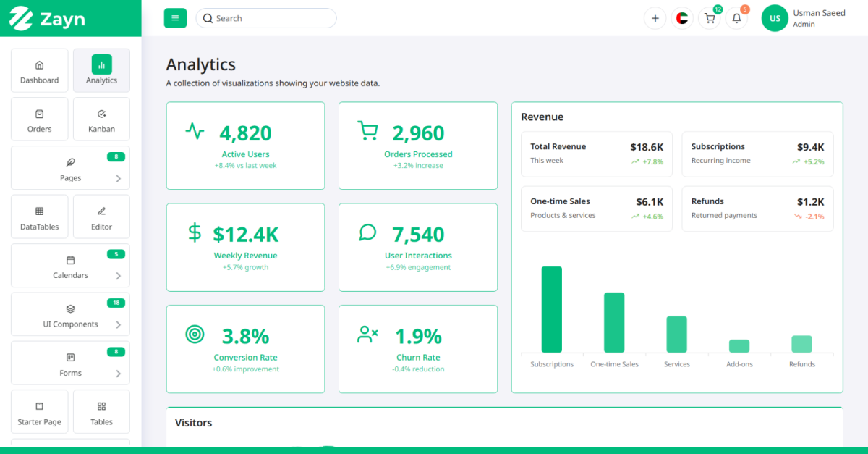This screenshot has width=868, height=454.
Task: Toggle the green hamburger sidebar button
Action: click(x=175, y=18)
